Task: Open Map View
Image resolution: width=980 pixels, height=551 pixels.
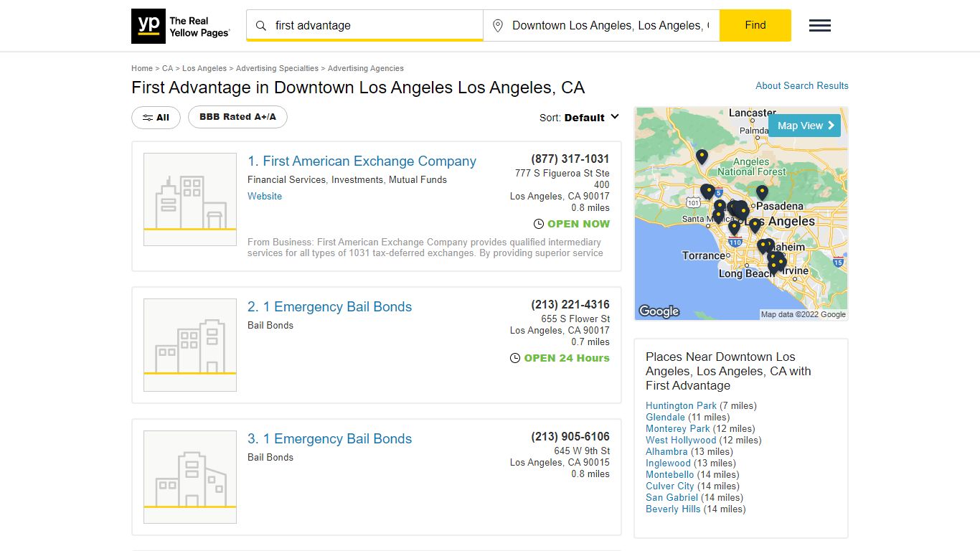Action: pyautogui.click(x=804, y=126)
